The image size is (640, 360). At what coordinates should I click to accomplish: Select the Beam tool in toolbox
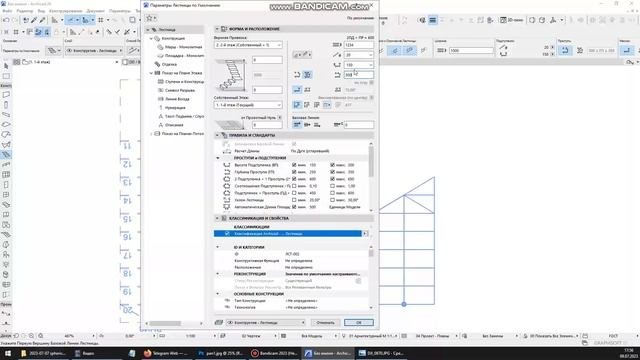point(6,115)
